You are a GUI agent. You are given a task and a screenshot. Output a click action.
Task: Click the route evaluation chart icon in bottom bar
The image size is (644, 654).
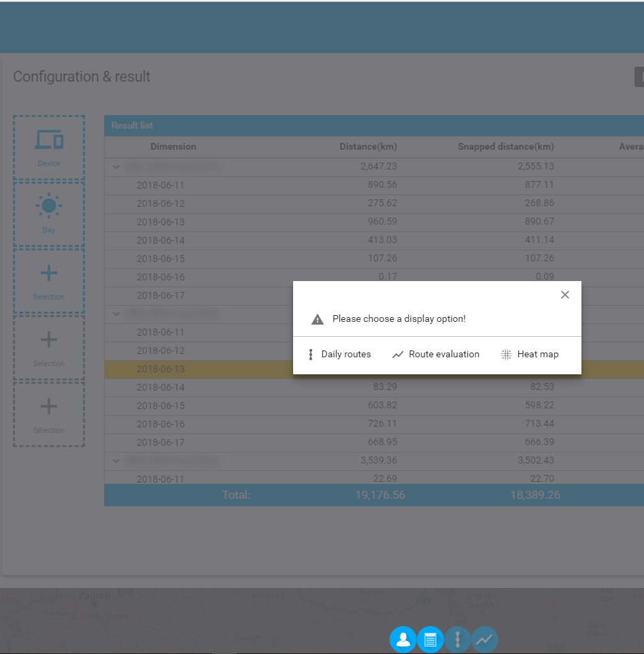(x=485, y=640)
